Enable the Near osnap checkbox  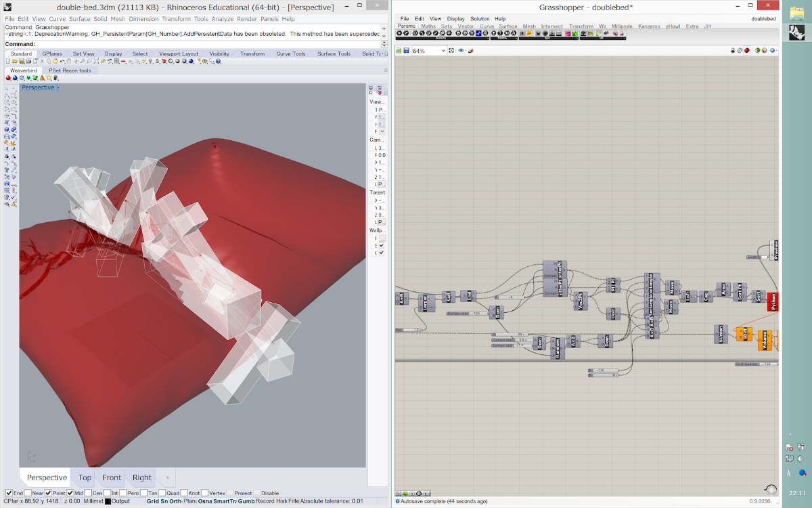pos(28,493)
